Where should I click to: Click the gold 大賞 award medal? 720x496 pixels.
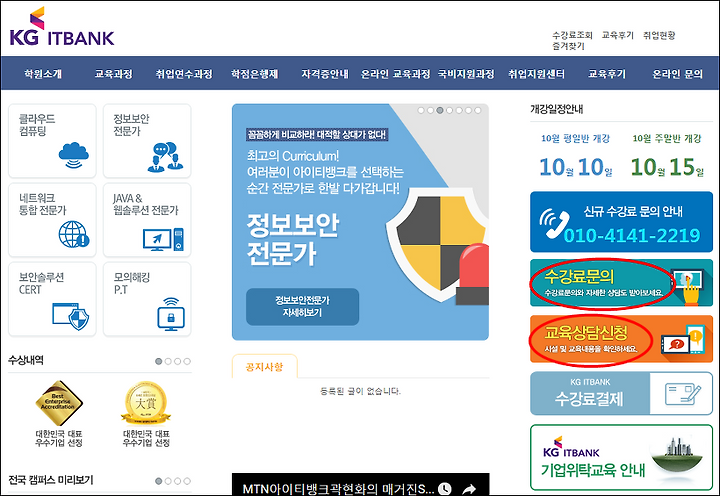tap(146, 403)
